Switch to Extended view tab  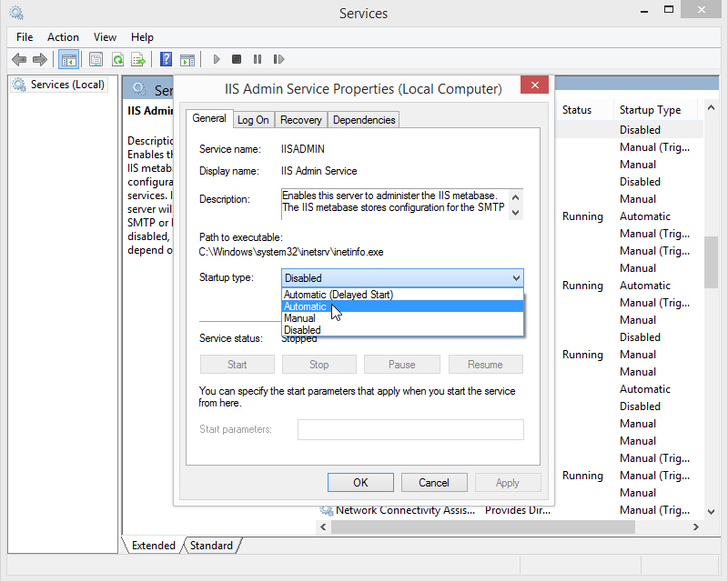point(153,546)
